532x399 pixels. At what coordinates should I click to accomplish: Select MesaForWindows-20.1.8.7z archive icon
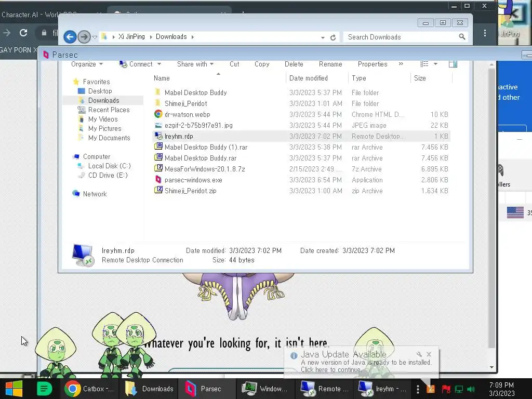coord(158,168)
